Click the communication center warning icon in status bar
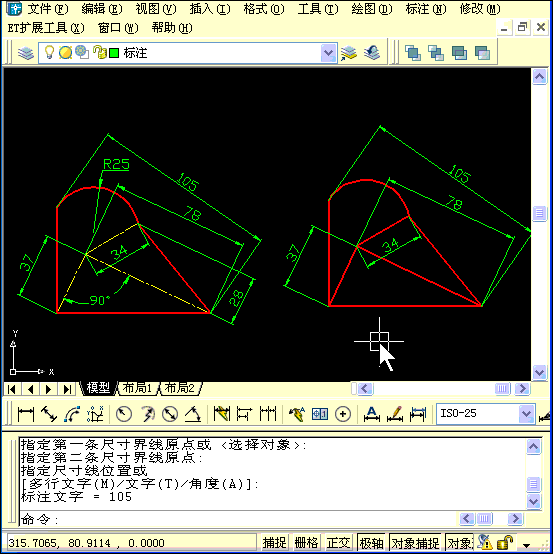Viewport: 553px width, 554px height. coord(485,542)
